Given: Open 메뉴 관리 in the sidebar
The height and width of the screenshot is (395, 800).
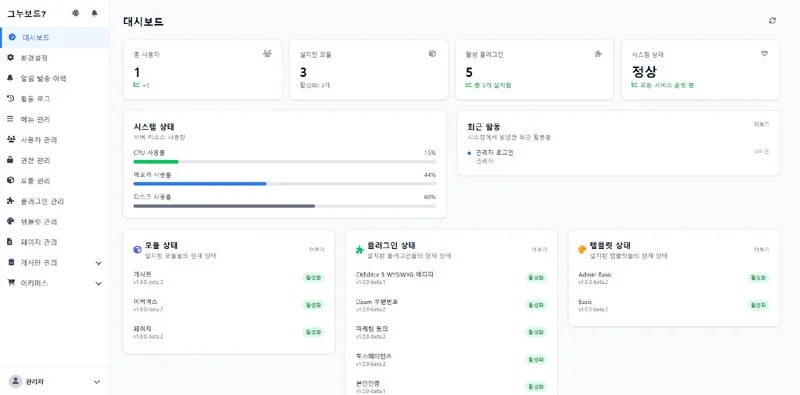Looking at the screenshot, I should 55,119.
